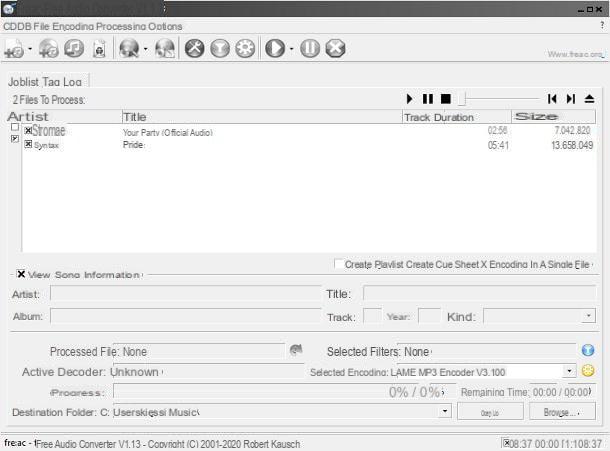This screenshot has width=610, height=451.
Task: Open the Options menu
Action: tap(165, 26)
